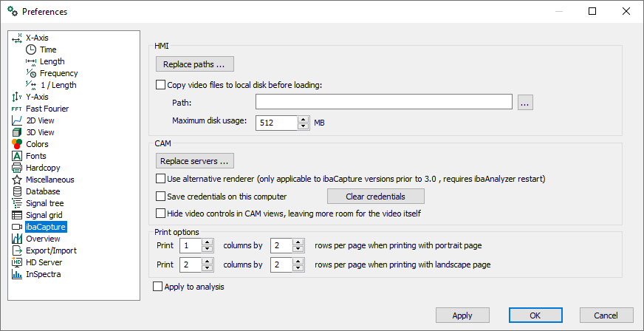Viewport: 644px width, 331px height.
Task: Toggle Save credentials on this computer
Action: click(162, 197)
